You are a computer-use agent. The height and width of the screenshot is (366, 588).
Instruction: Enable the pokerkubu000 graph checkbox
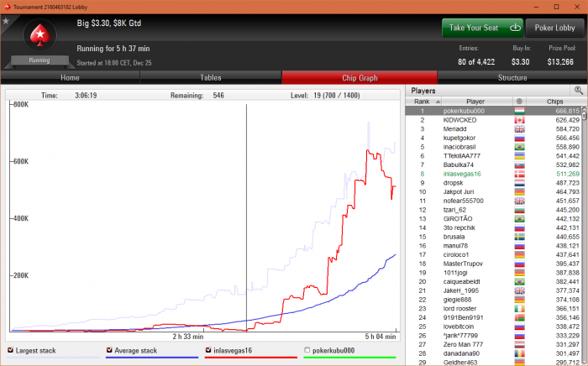coord(307,350)
